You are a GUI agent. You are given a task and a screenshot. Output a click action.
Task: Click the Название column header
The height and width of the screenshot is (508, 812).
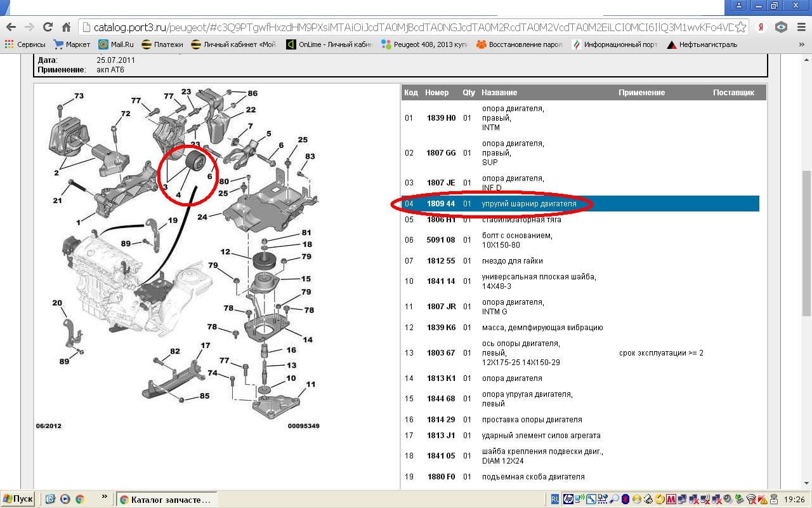click(x=499, y=93)
